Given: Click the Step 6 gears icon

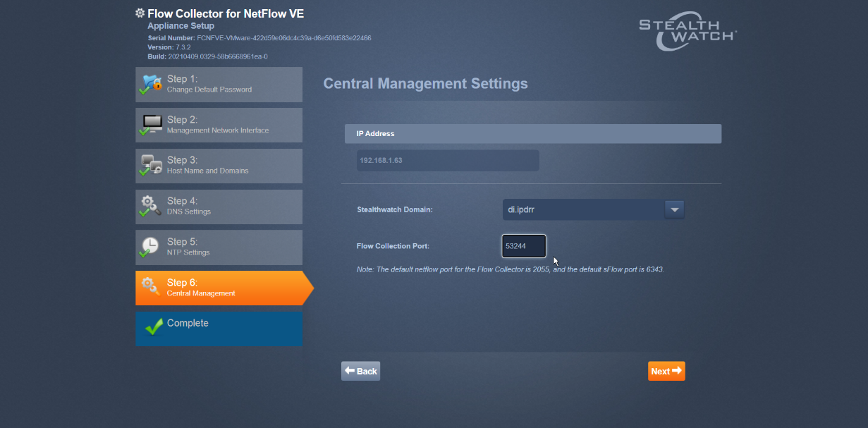Looking at the screenshot, I should click(x=151, y=287).
